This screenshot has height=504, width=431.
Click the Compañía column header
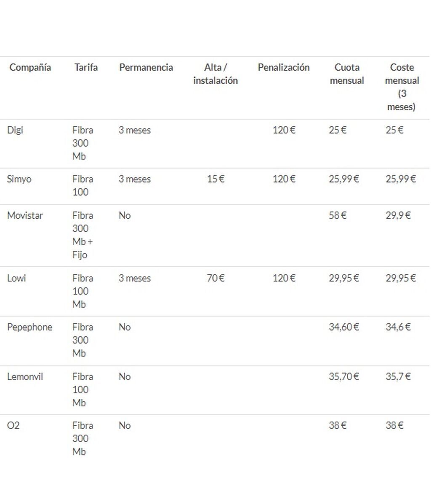click(30, 67)
